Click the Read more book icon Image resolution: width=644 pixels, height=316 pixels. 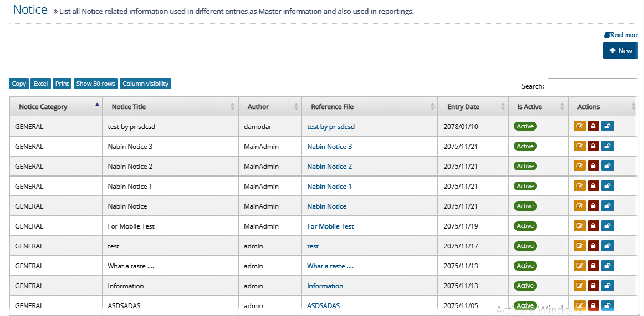(607, 35)
